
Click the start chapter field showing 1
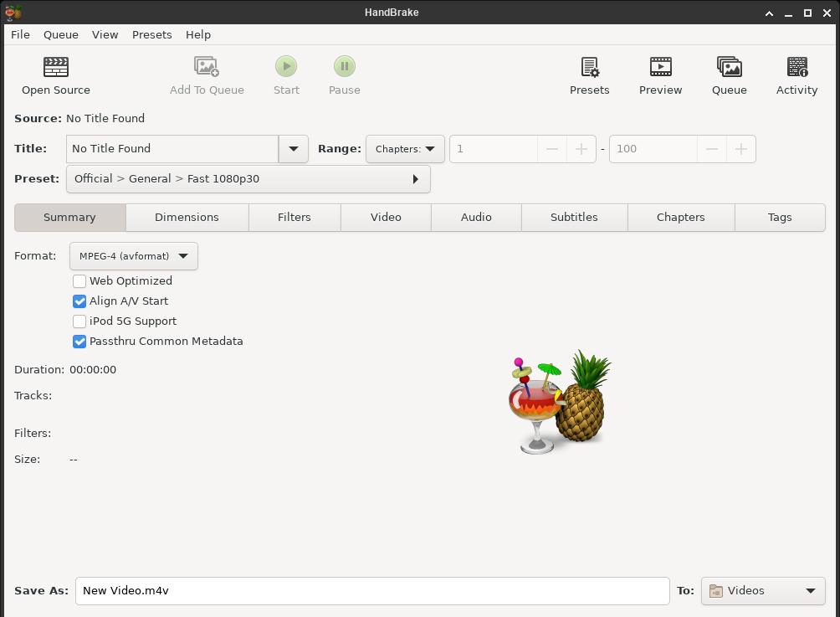tap(494, 149)
